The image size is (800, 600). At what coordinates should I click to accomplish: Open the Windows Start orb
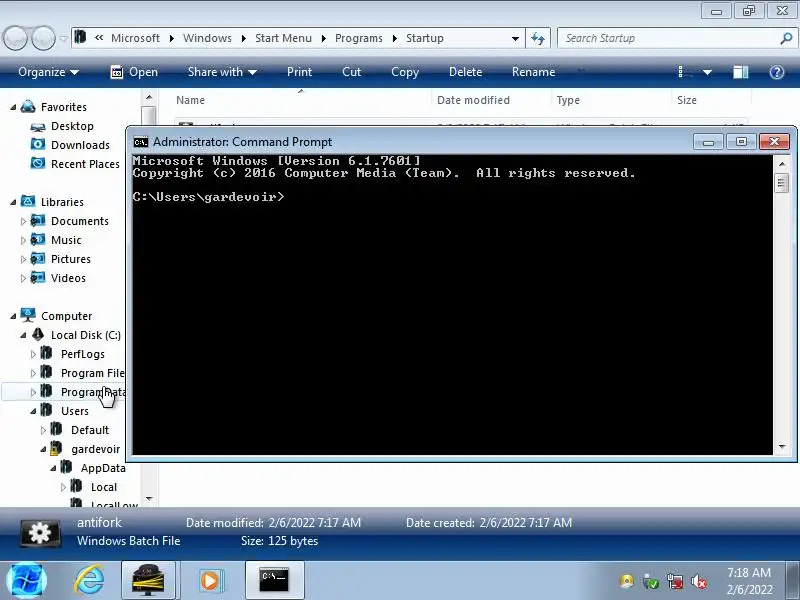click(27, 581)
